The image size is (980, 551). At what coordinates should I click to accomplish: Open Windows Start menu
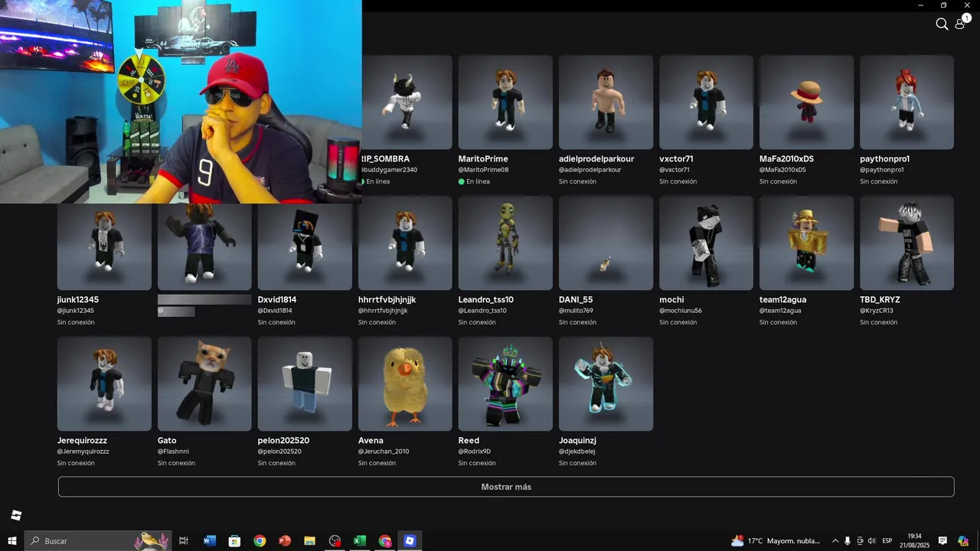tap(11, 541)
